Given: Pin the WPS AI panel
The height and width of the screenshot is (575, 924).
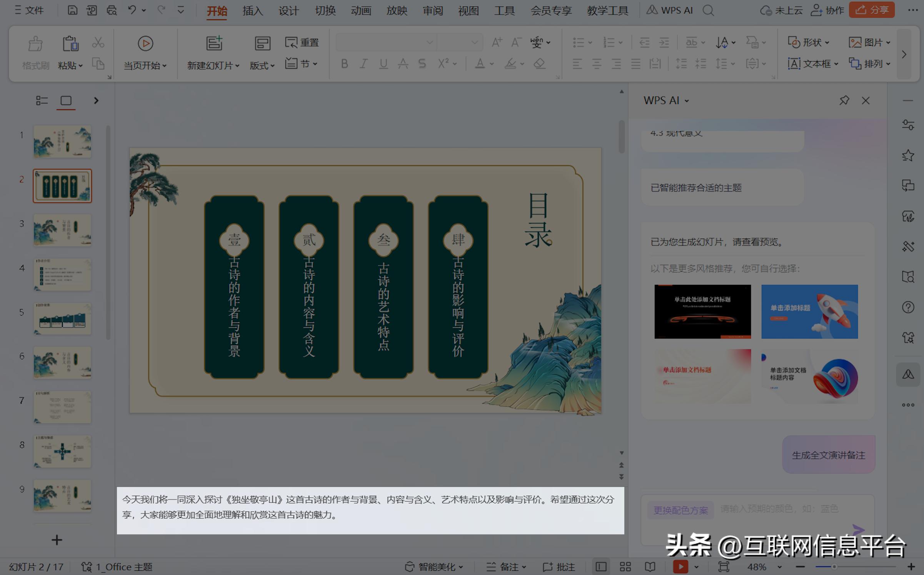Looking at the screenshot, I should coord(844,100).
